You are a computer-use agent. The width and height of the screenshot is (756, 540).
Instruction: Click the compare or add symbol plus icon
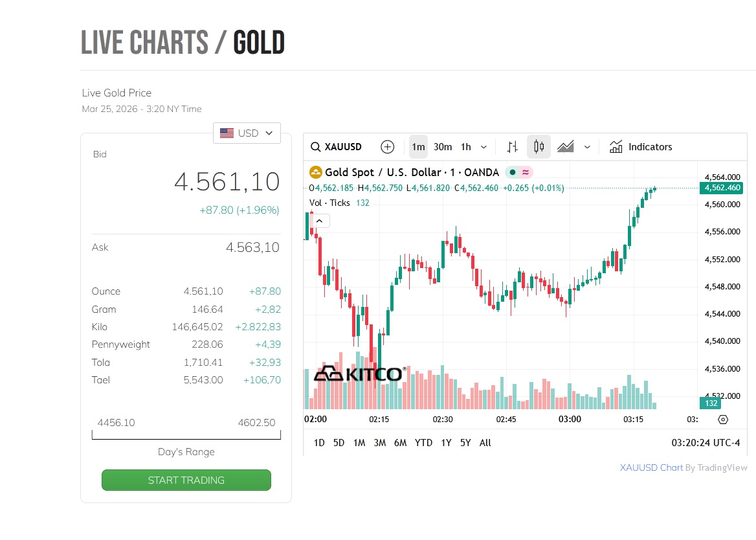click(387, 147)
